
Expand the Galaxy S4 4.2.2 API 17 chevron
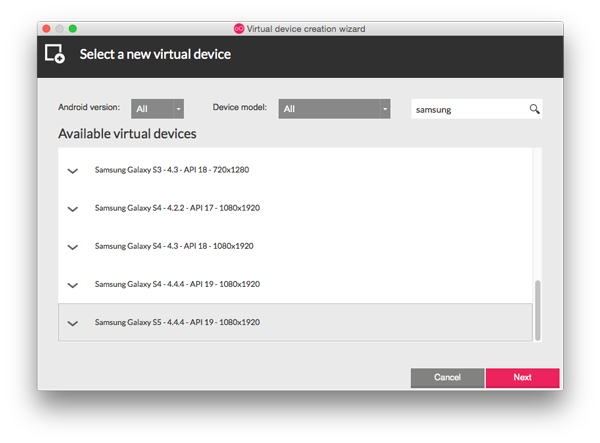coord(72,209)
